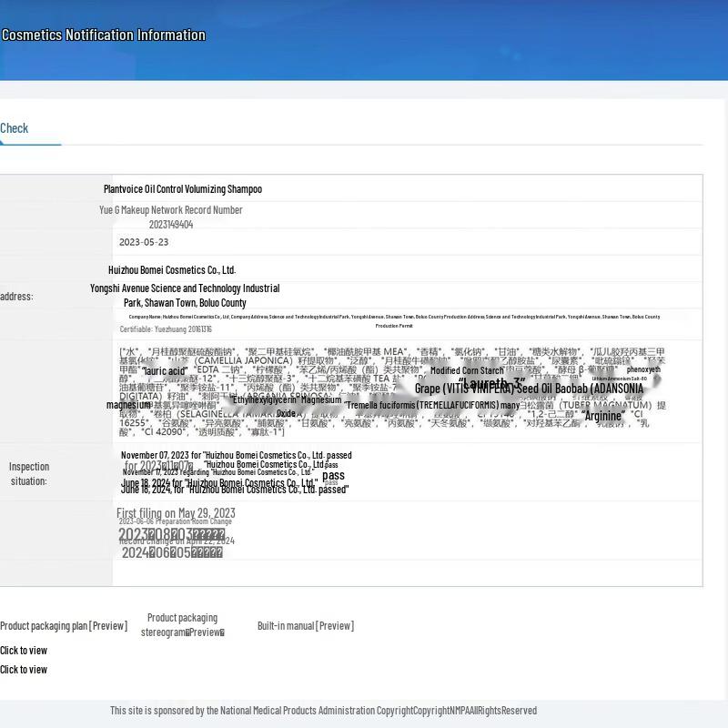Click the address: field label
Screen dimensions: 728x728
click(16, 297)
